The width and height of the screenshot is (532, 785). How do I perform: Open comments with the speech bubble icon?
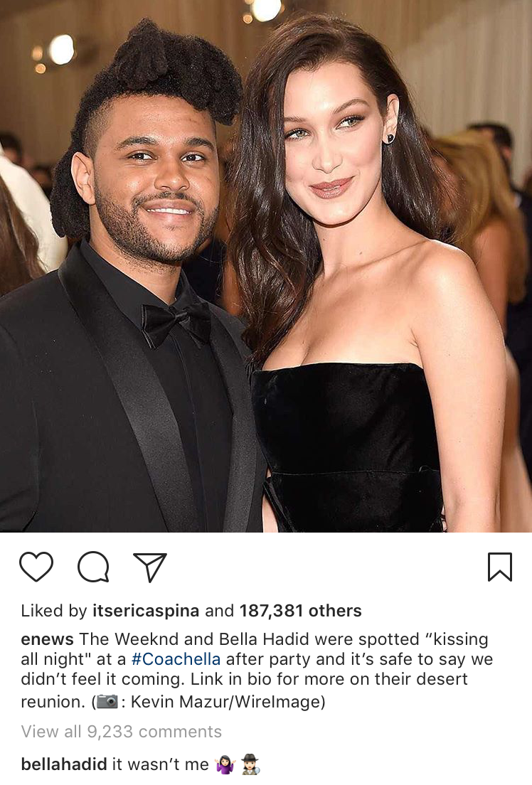coord(93,567)
